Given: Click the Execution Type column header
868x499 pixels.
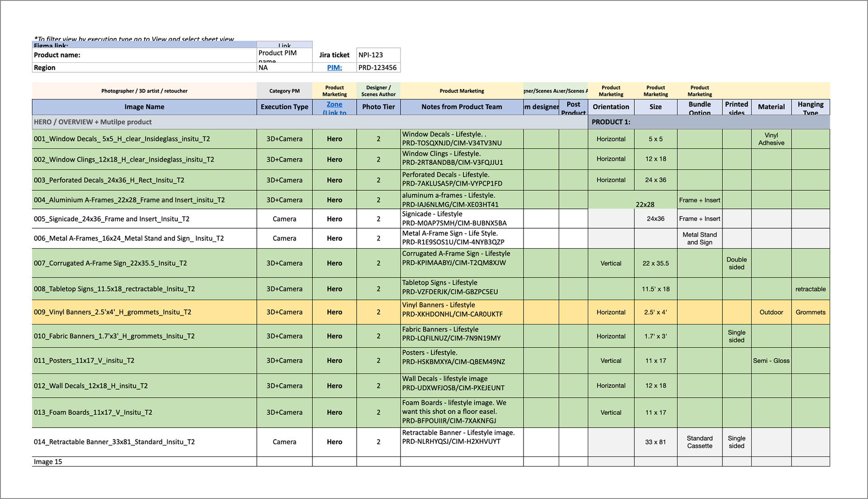Looking at the screenshot, I should [284, 107].
